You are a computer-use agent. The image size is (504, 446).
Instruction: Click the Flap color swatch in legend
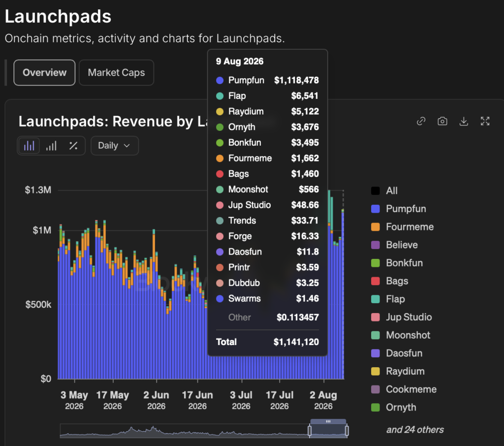click(x=376, y=299)
